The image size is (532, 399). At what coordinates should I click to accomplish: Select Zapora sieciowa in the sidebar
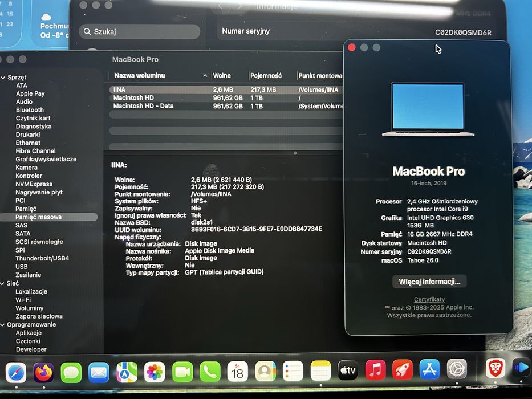click(39, 316)
